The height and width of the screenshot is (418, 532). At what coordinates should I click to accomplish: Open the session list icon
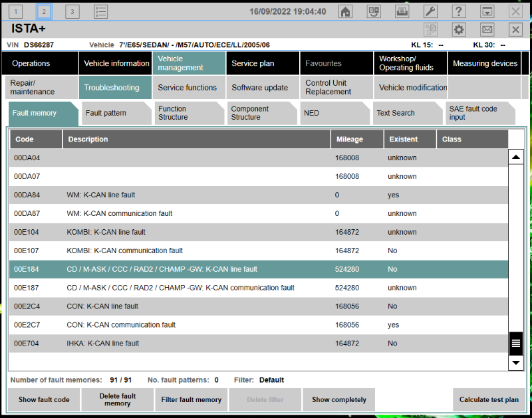101,12
